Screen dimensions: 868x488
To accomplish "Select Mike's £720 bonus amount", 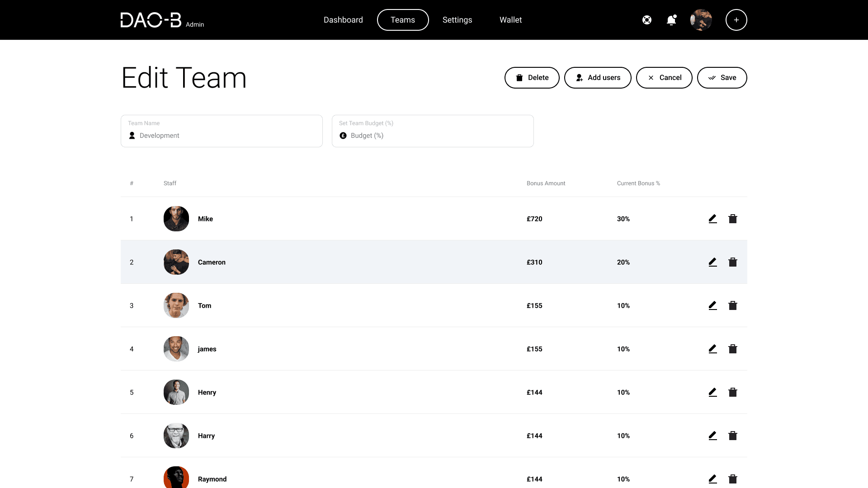I will tap(534, 219).
